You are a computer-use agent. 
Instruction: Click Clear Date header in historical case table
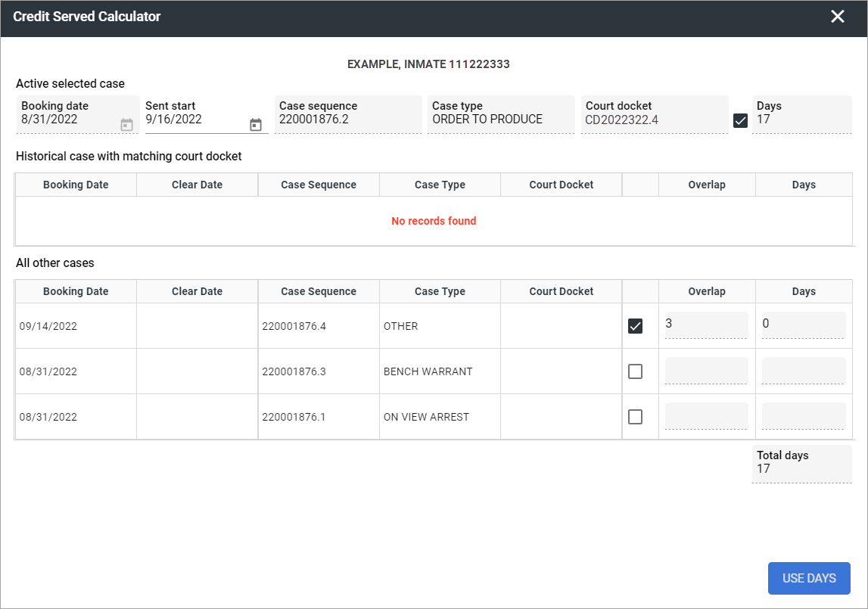point(197,185)
